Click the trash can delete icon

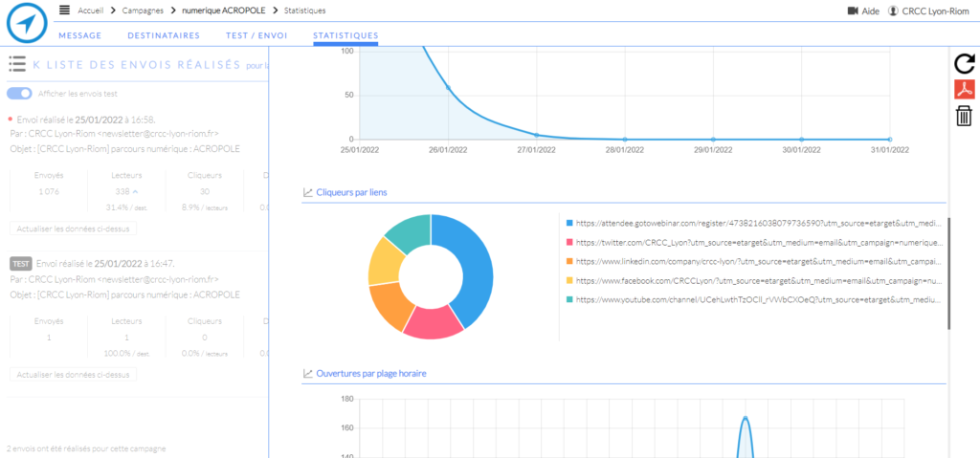965,116
